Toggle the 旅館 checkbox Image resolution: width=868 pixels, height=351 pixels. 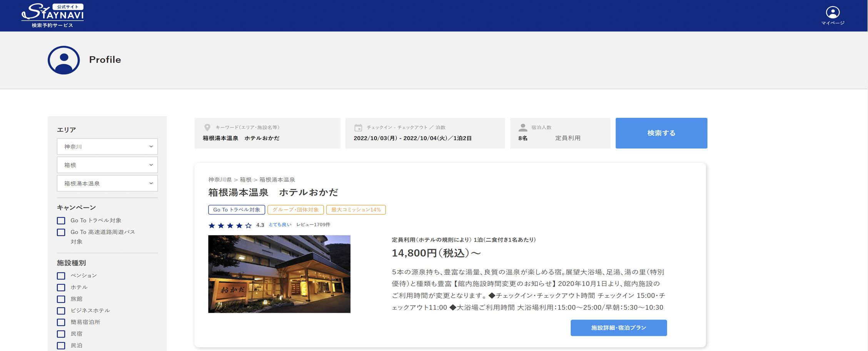coord(61,299)
